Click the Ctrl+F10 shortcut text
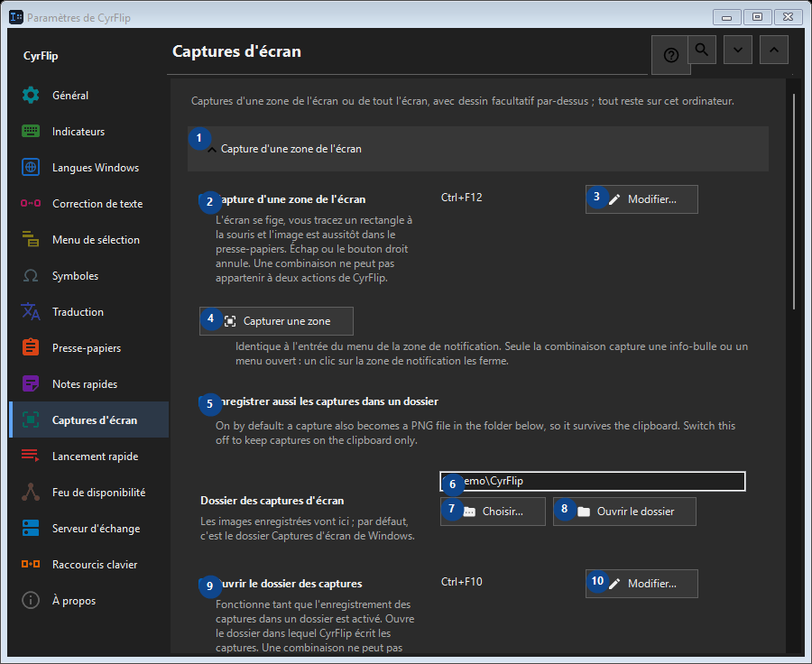Screen dimensions: 812x664 coord(461,582)
